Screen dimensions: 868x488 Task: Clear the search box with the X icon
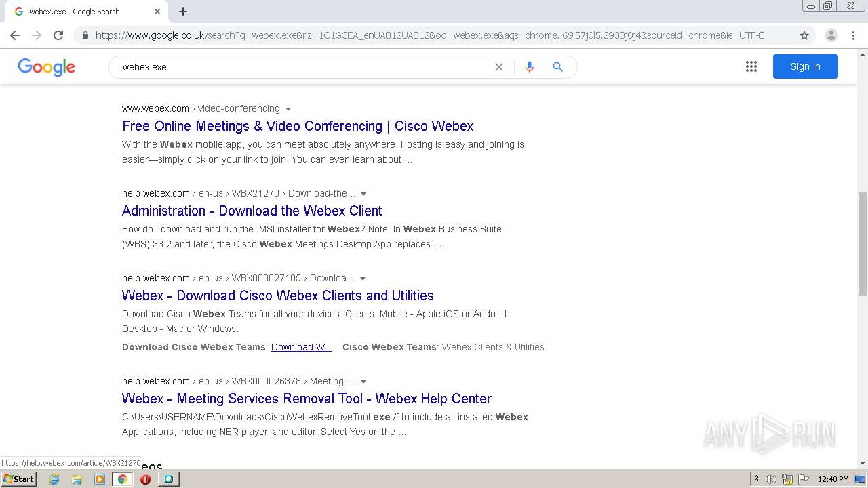(x=499, y=67)
